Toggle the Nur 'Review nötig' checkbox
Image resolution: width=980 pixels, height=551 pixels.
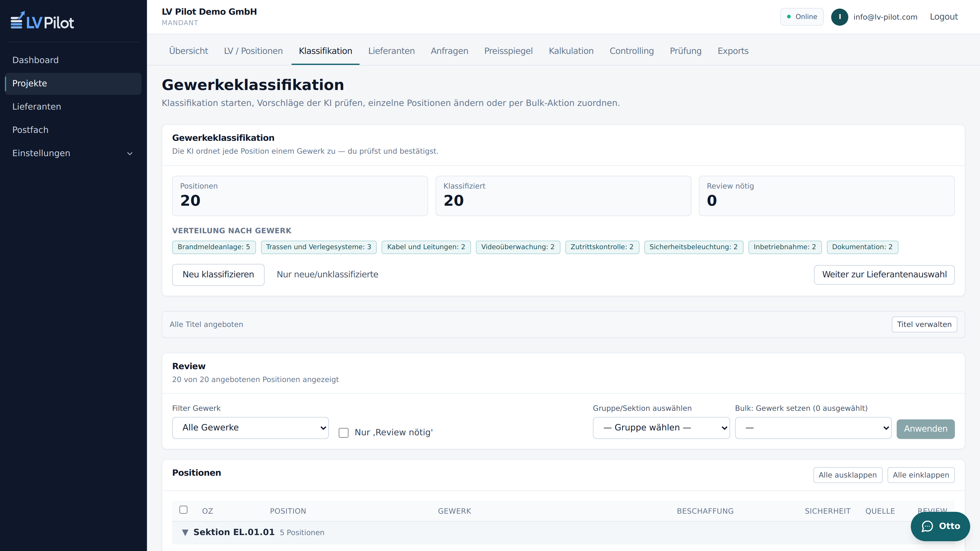pyautogui.click(x=344, y=433)
